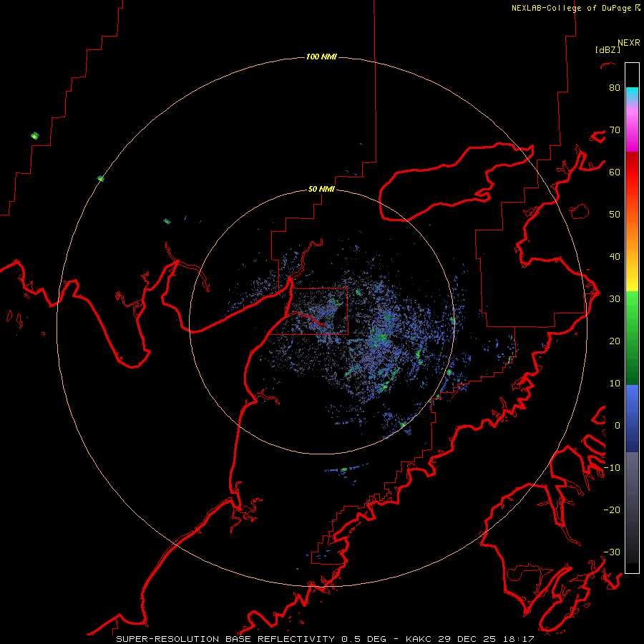Click the NEXR label above the color bar

pyautogui.click(x=629, y=43)
